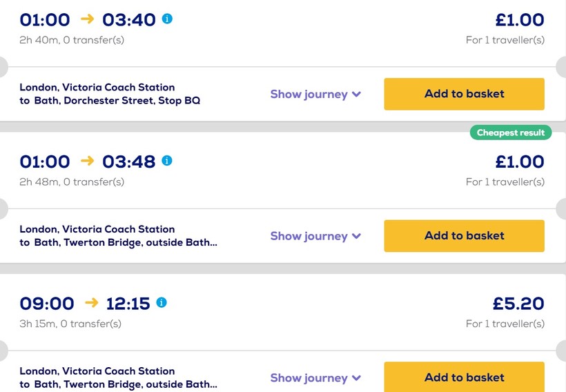Click the "2h 48m, 0 transfer(s)" duration text
Viewport: 566px width, 392px height.
72,182
